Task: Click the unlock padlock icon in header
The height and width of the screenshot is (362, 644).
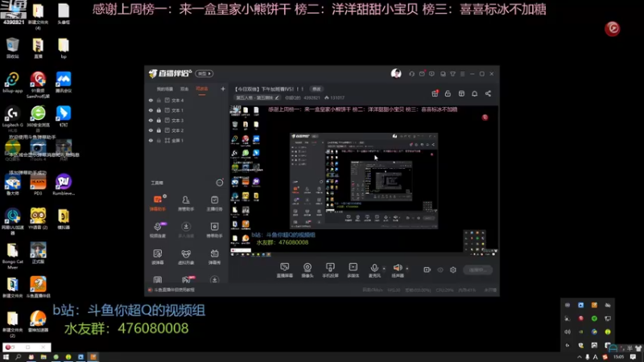Action: click(448, 93)
